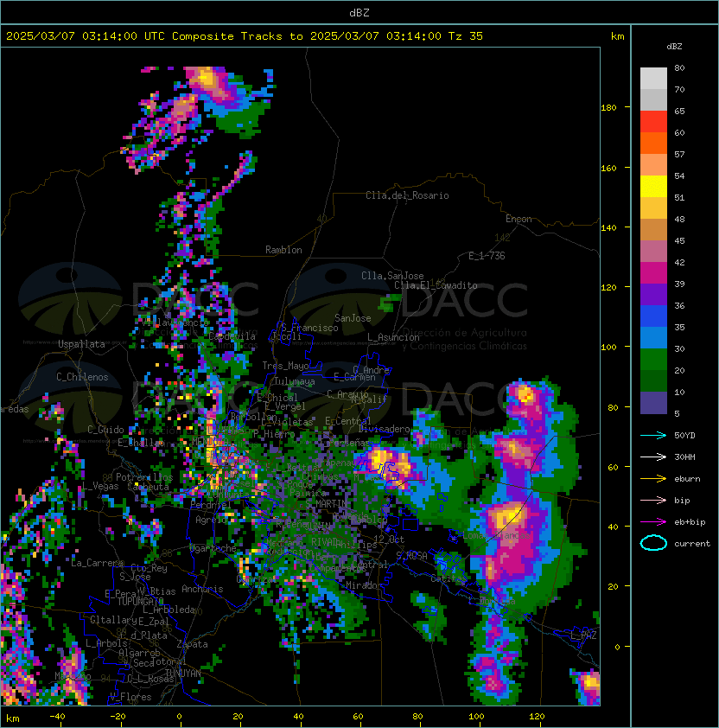This screenshot has height=728, width=719.
Task: Select the blue 36 dBZ legend color
Action: 653,316
